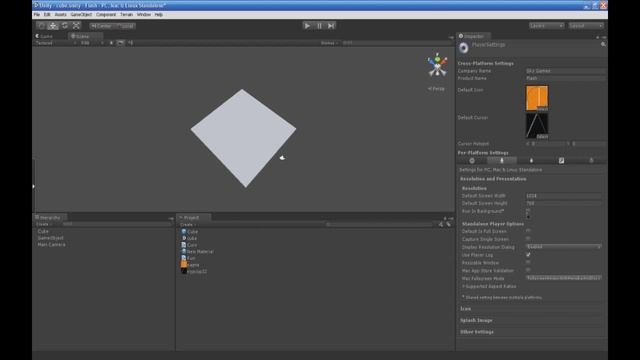Open the Terrain menu

point(127,15)
